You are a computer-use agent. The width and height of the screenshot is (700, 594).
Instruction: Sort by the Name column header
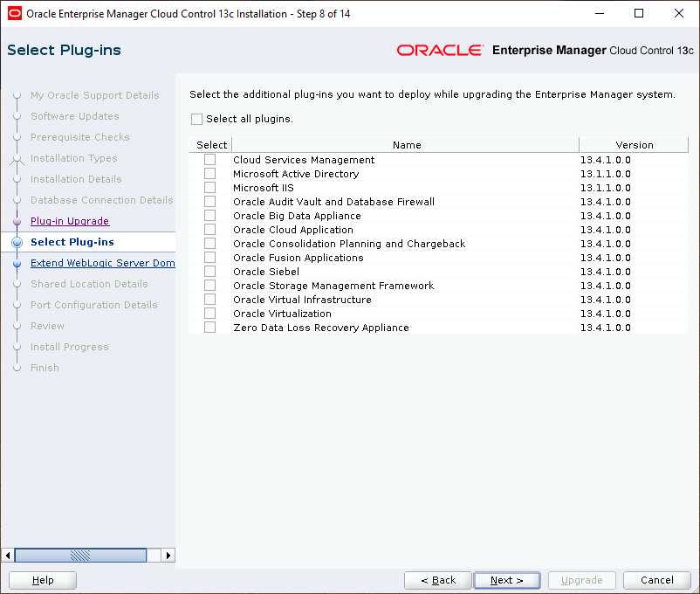coord(406,145)
